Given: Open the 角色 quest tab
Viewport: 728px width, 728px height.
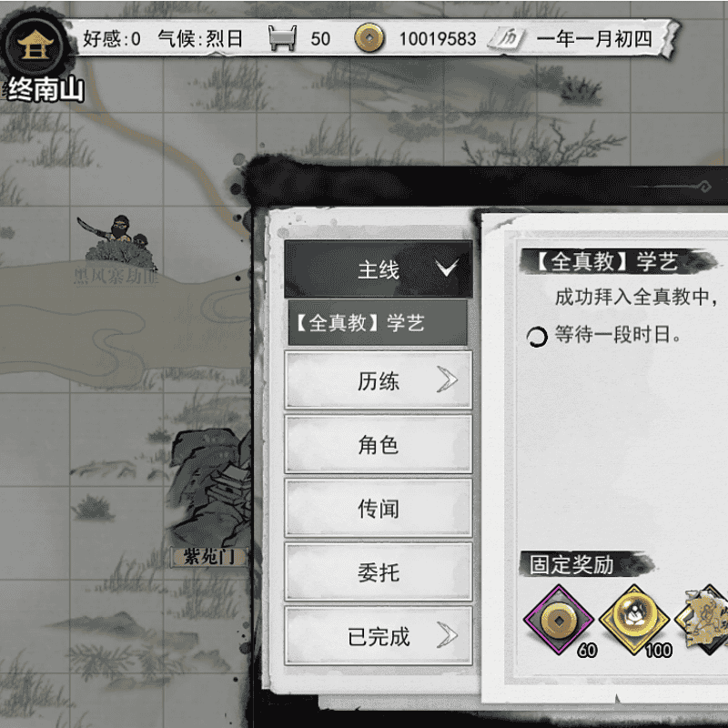Looking at the screenshot, I should tap(379, 444).
